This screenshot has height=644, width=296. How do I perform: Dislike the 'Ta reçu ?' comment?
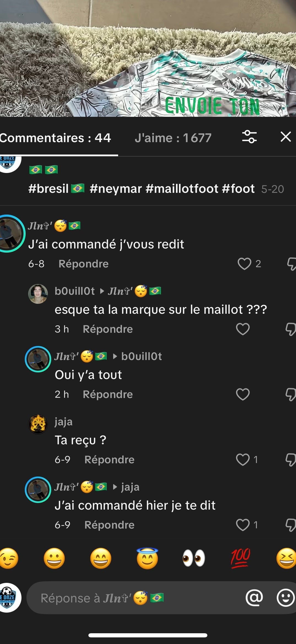pyautogui.click(x=290, y=460)
